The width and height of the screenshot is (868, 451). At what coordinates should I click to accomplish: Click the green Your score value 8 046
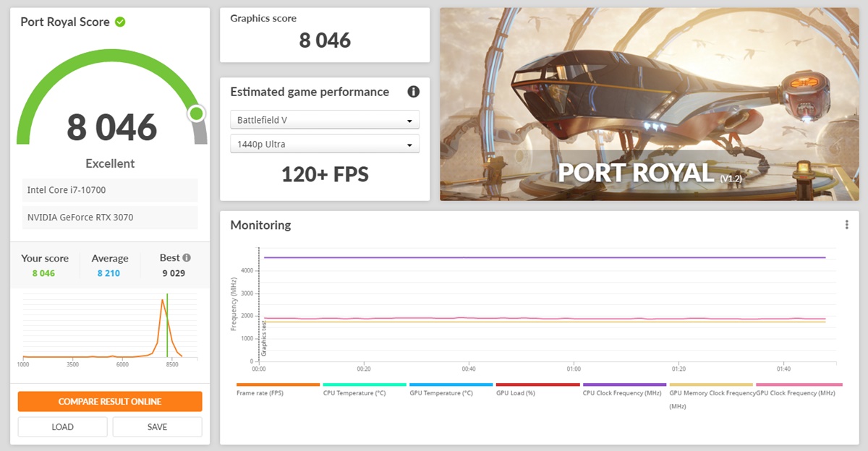click(43, 273)
